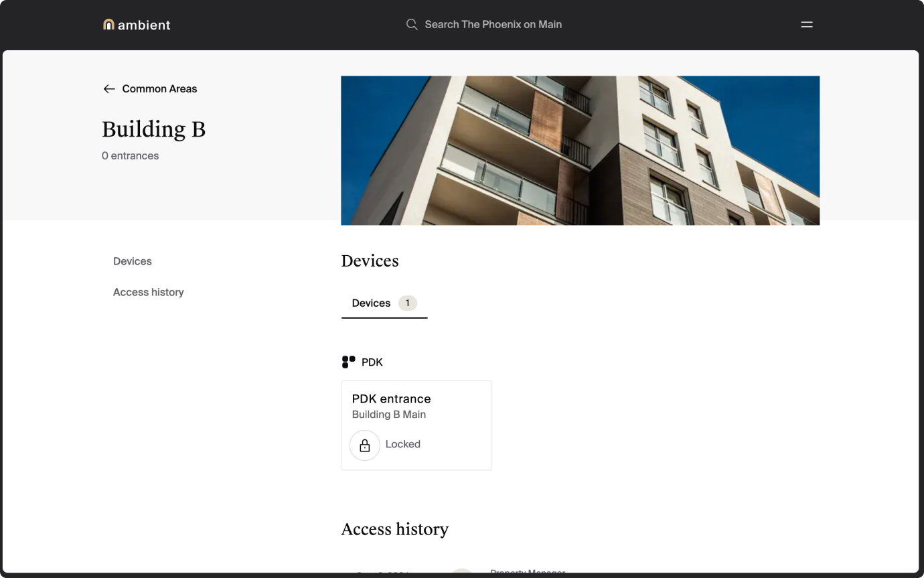Jump to Access history in the sidebar

click(x=148, y=292)
